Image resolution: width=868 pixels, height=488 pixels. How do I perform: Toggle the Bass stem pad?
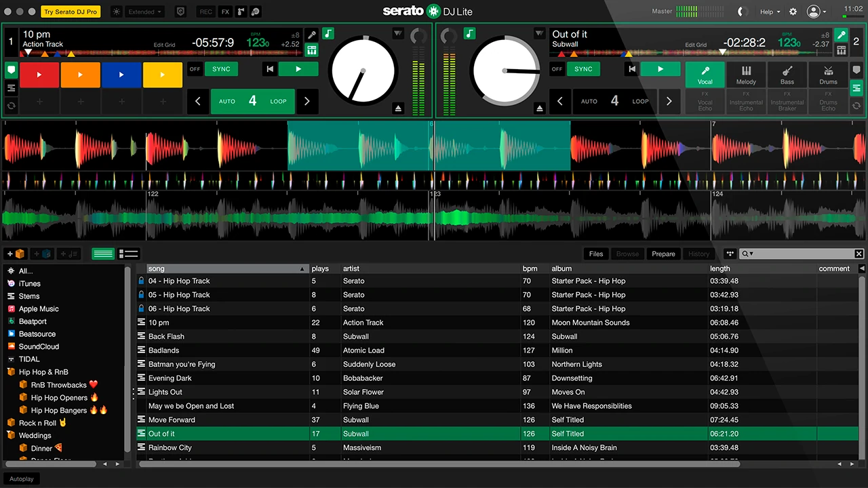tap(787, 75)
